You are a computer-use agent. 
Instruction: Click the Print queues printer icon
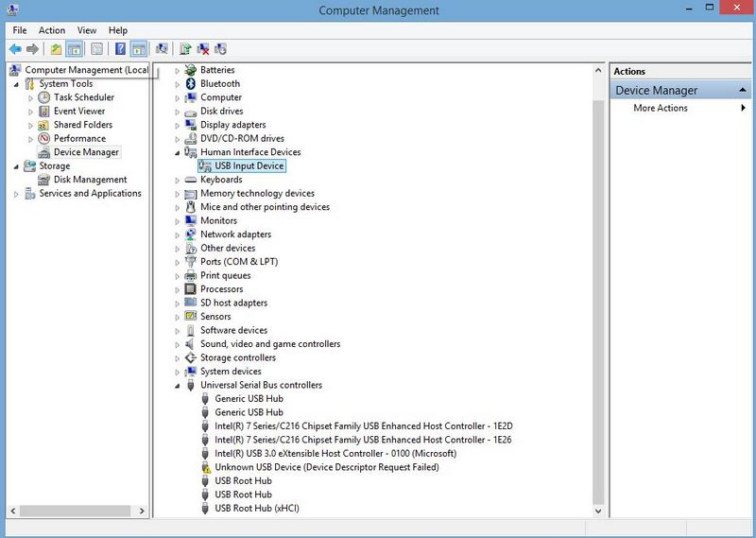191,275
